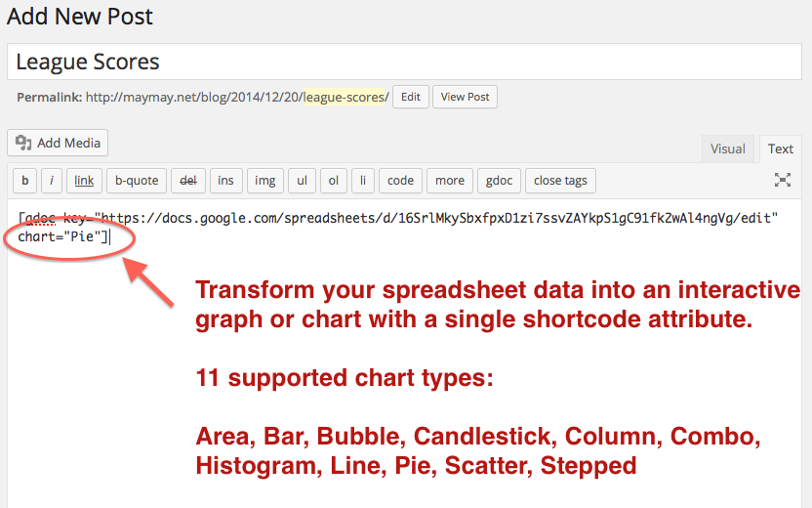Switch to the Visual editor tab

[x=728, y=148]
